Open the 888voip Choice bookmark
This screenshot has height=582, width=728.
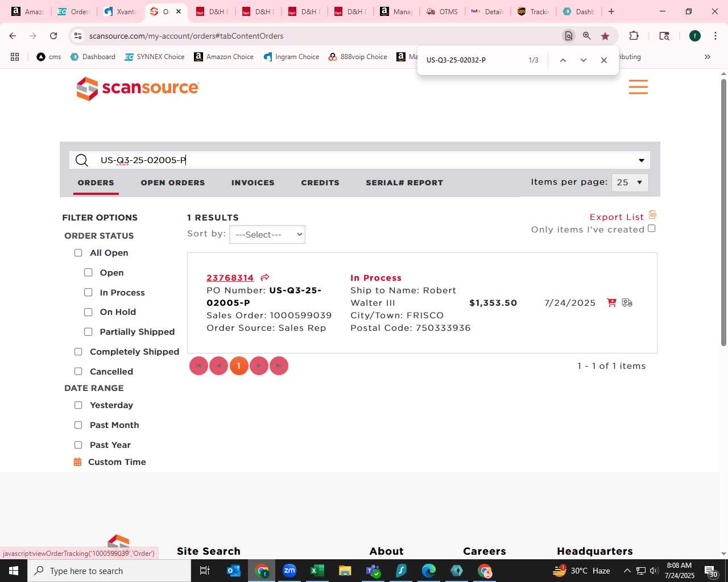(358, 57)
